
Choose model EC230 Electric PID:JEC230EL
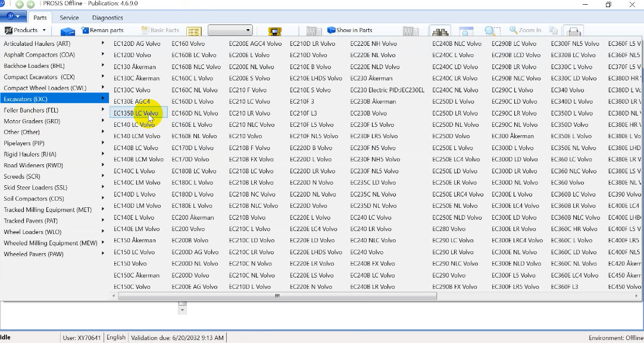pyautogui.click(x=387, y=90)
